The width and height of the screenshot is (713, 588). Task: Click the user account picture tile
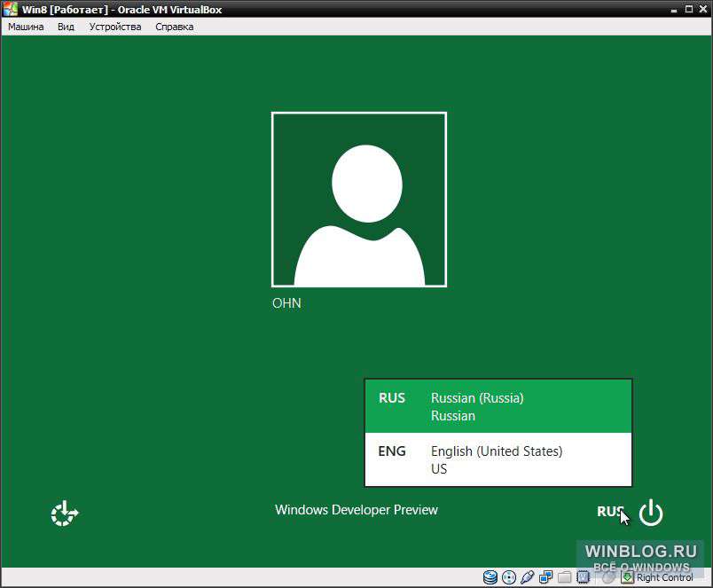[359, 200]
